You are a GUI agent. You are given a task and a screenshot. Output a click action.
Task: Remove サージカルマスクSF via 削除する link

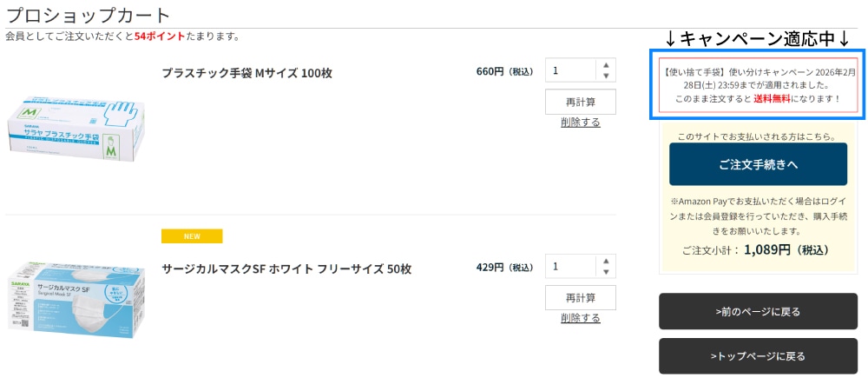point(581,318)
